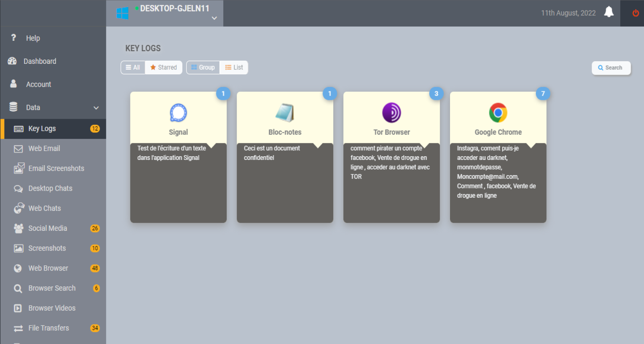Click the Social Media people icon
This screenshot has width=644, height=344.
(19, 228)
